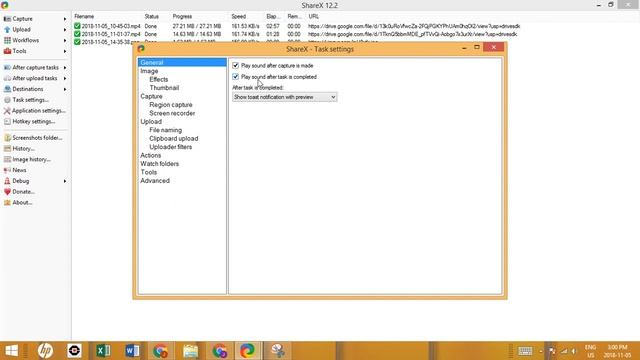Click the Destinations drive icon
This screenshot has width=640, height=360.
[x=7, y=89]
